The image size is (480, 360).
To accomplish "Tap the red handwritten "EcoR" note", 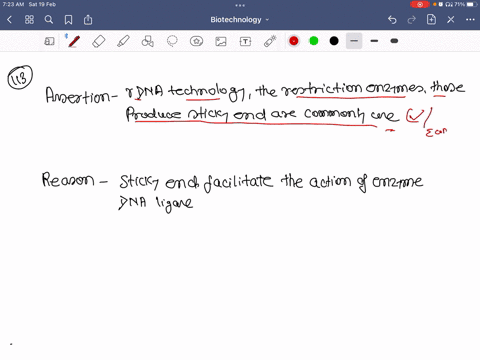I will pyautogui.click(x=436, y=132).
